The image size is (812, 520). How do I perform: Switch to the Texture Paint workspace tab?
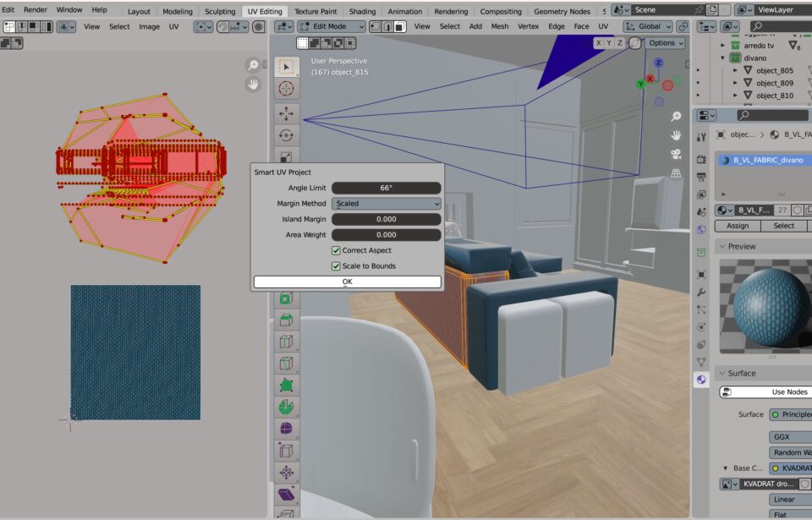pyautogui.click(x=315, y=12)
